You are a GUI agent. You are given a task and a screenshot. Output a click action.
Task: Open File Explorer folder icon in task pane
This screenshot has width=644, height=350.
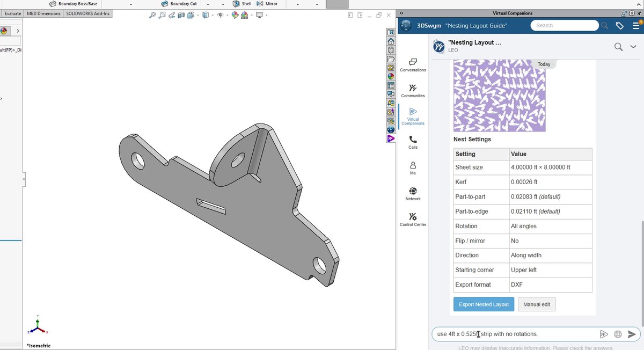pyautogui.click(x=391, y=59)
